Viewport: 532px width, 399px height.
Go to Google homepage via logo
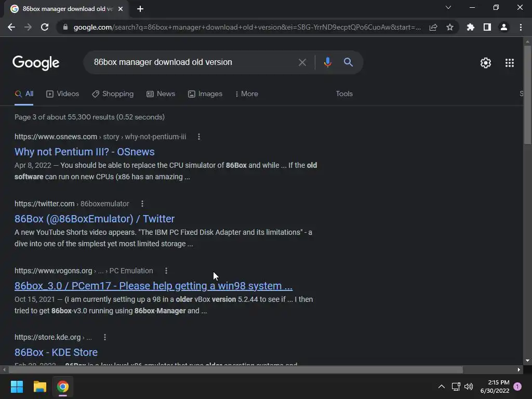tap(36, 63)
